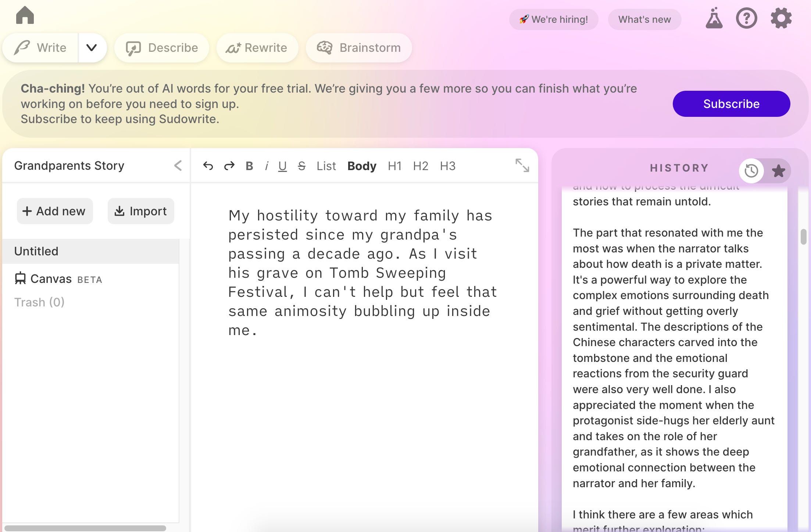This screenshot has height=532, width=811.
Task: Switch history panel to starred view
Action: pyautogui.click(x=778, y=171)
